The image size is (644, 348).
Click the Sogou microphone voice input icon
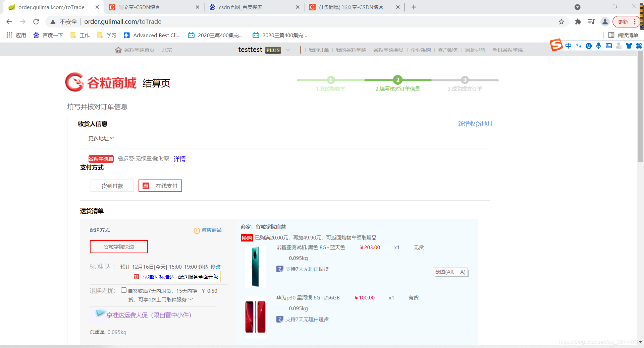pos(598,46)
